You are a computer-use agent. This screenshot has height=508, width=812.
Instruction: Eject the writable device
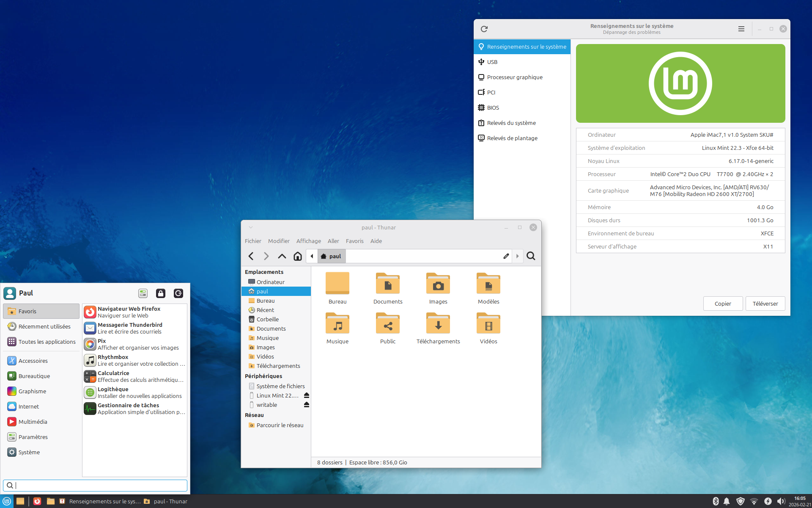(x=307, y=405)
